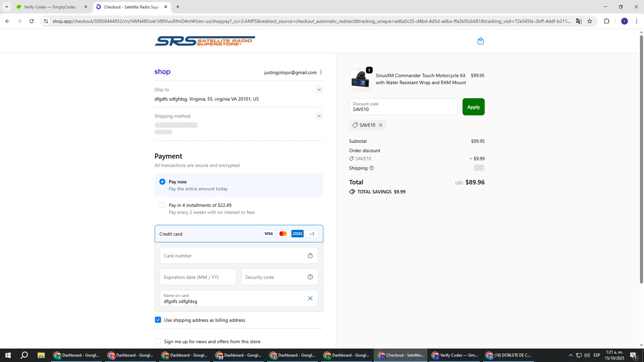
Task: Close the Checkout tab
Action: click(x=166, y=7)
